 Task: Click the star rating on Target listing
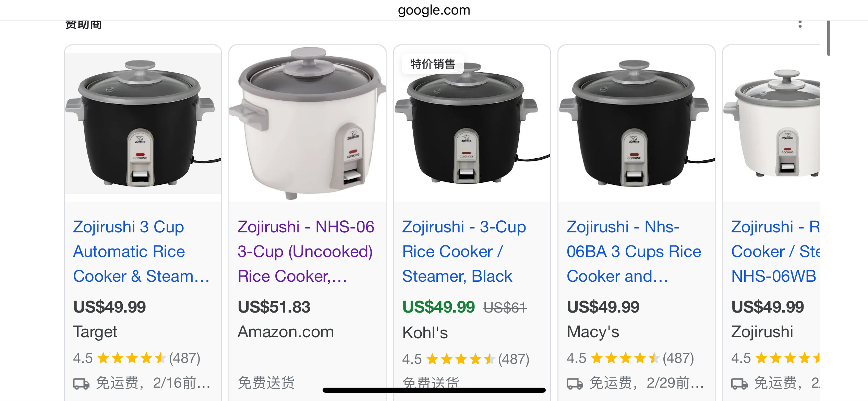[132, 358]
